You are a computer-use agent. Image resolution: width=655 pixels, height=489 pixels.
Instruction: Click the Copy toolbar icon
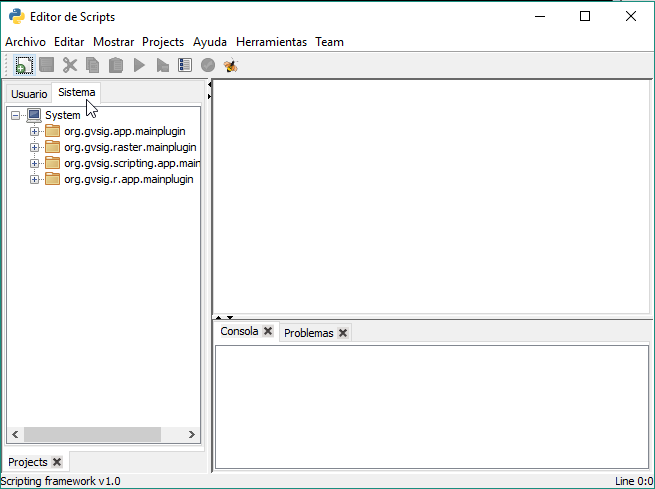(92, 65)
